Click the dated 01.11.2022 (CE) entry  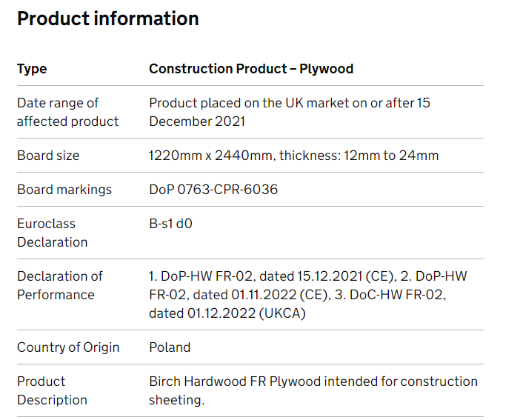click(261, 295)
